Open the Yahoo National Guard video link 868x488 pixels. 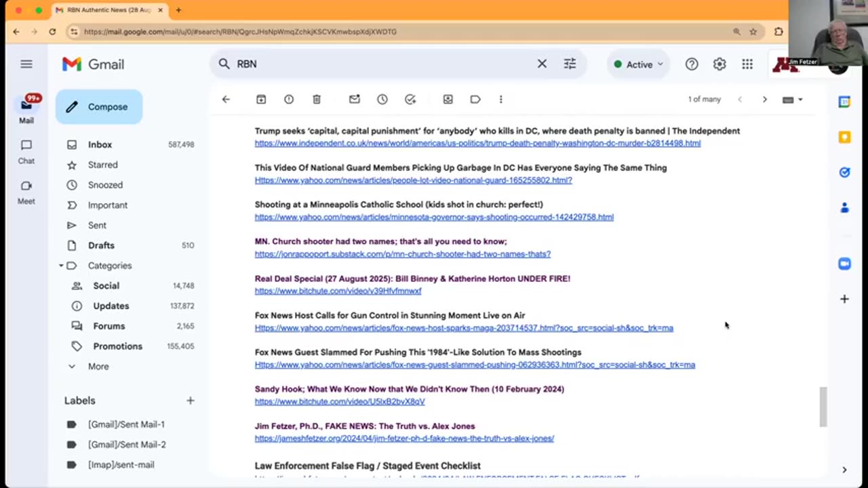tap(414, 180)
